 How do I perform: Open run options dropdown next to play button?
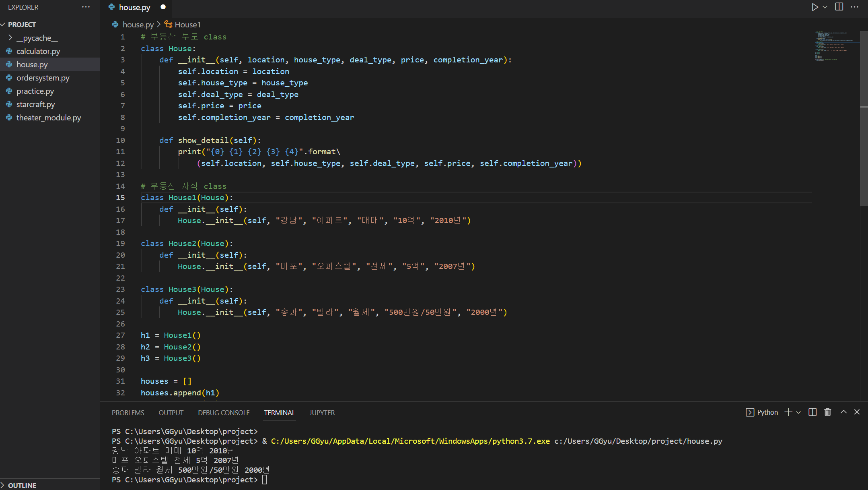825,7
